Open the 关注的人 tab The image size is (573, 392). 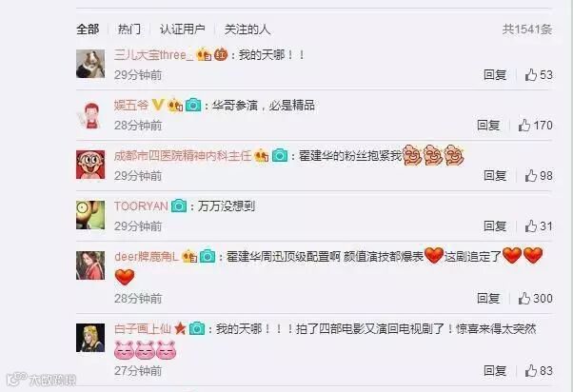pos(247,29)
